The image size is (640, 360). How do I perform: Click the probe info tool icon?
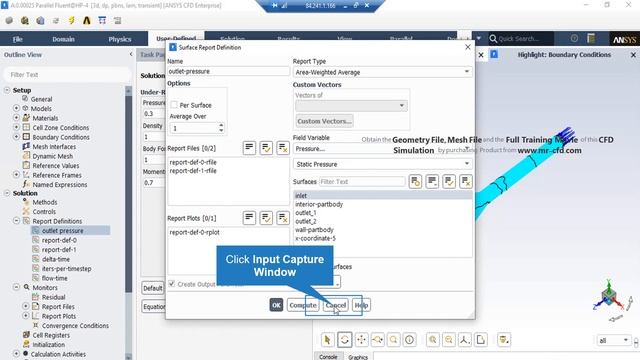409,340
